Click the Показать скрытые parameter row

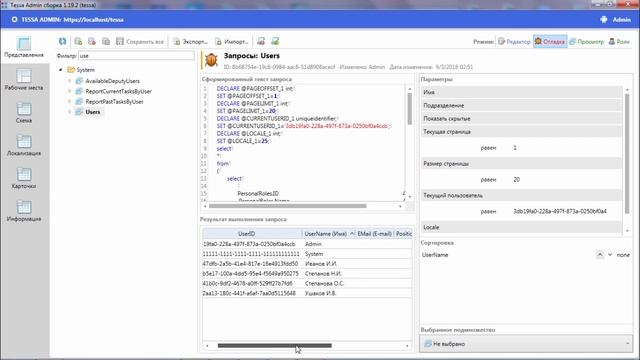pos(521,118)
